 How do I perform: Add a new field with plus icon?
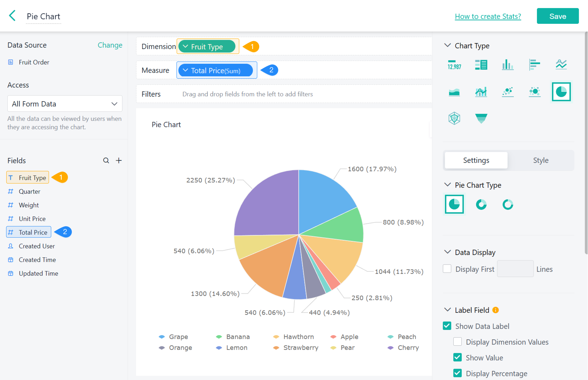pos(119,160)
